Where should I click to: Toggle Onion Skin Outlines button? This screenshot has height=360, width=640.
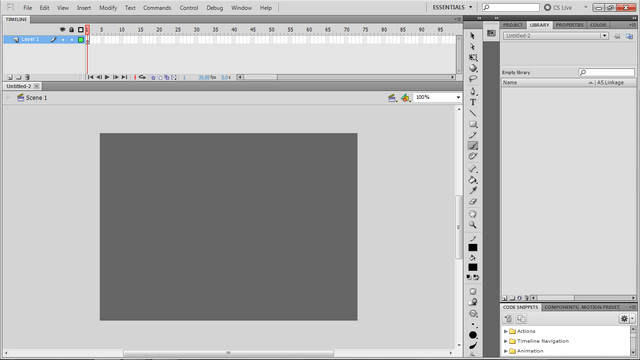point(160,77)
